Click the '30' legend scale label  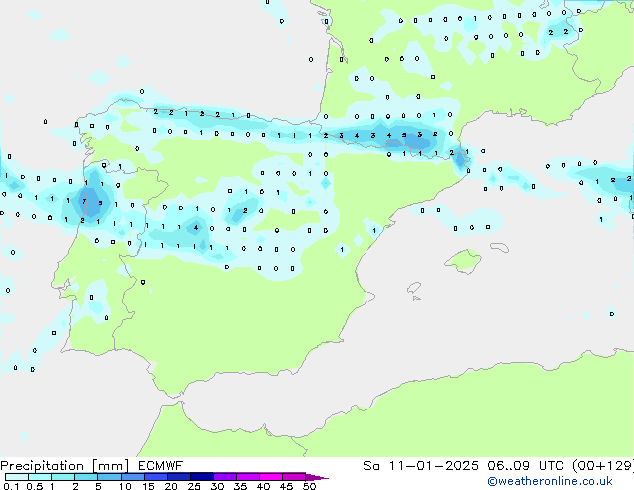(217, 486)
